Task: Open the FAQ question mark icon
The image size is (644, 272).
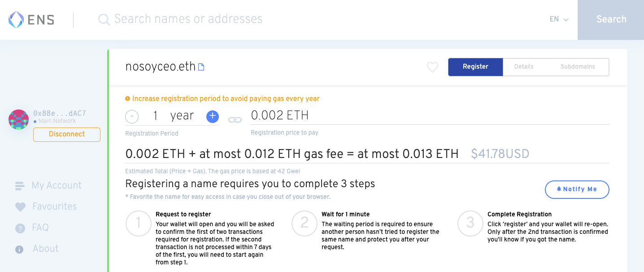Action: [20, 228]
